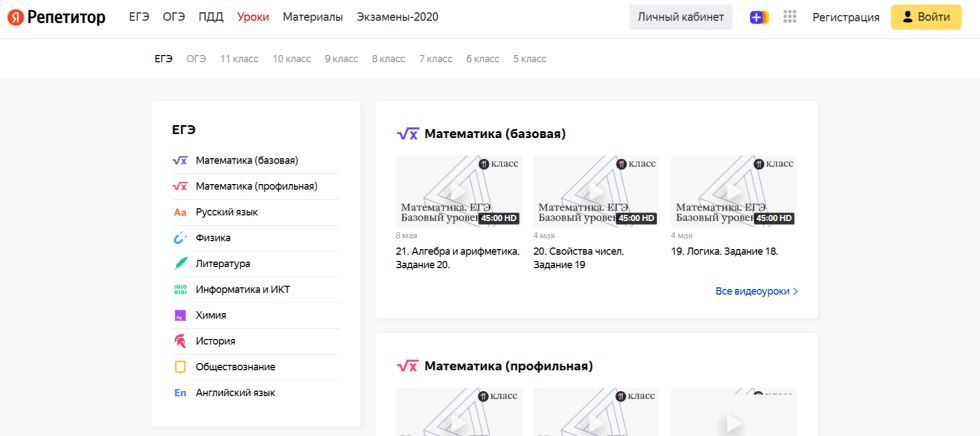Click the Обществознание square icon
The height and width of the screenshot is (436, 980).
click(x=180, y=367)
